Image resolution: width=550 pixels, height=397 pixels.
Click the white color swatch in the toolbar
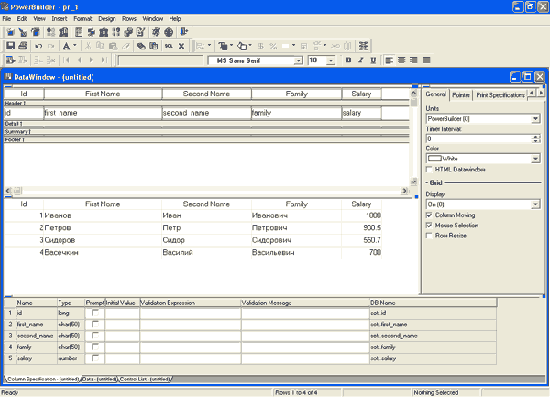coord(286,46)
